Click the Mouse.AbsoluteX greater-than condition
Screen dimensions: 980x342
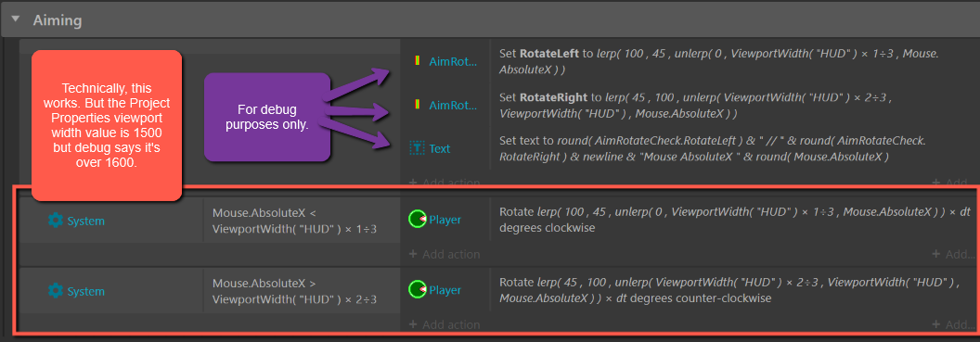coord(294,291)
